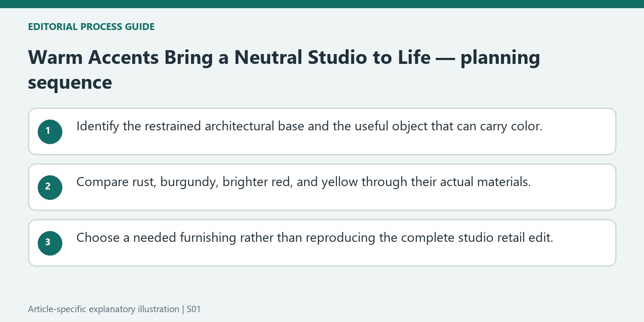
Task: Click the "Identify the restrained architectural base" step text
Action: coord(310,126)
